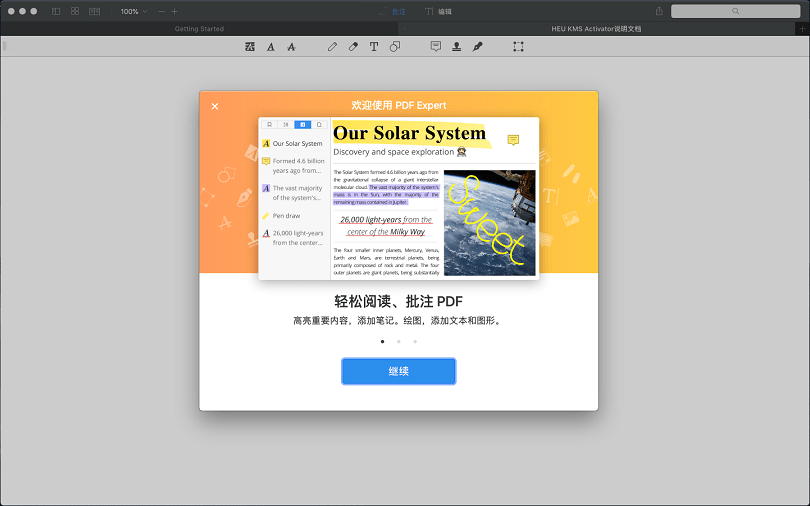This screenshot has height=506, width=810.
Task: Click the 高亮重要内容 description text
Action: click(399, 321)
